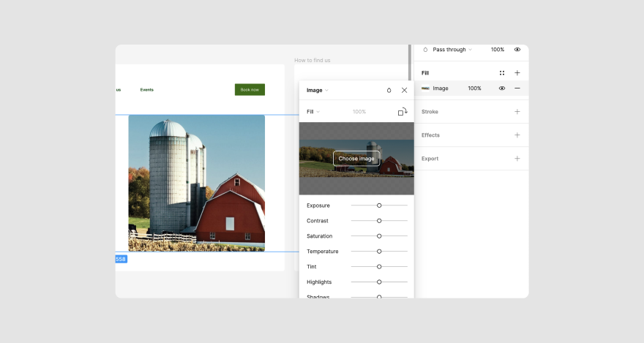Click the Tint slider handle

(379, 267)
